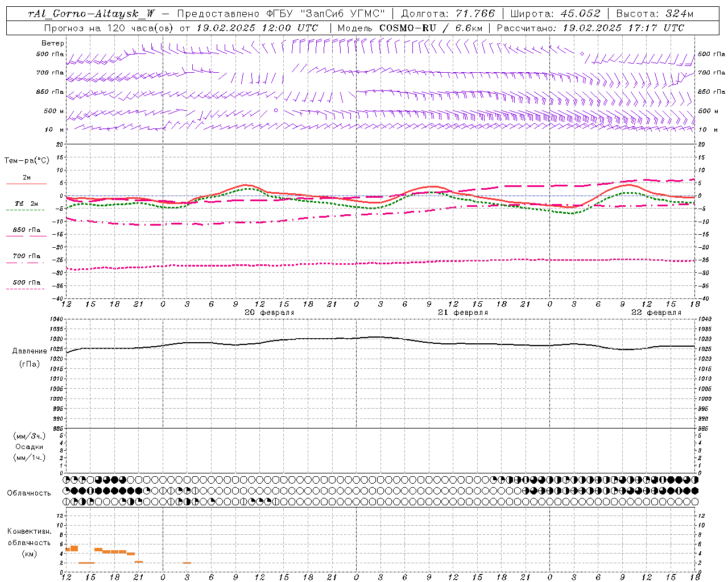Click the Конвективн. convective cloud label

(30, 531)
